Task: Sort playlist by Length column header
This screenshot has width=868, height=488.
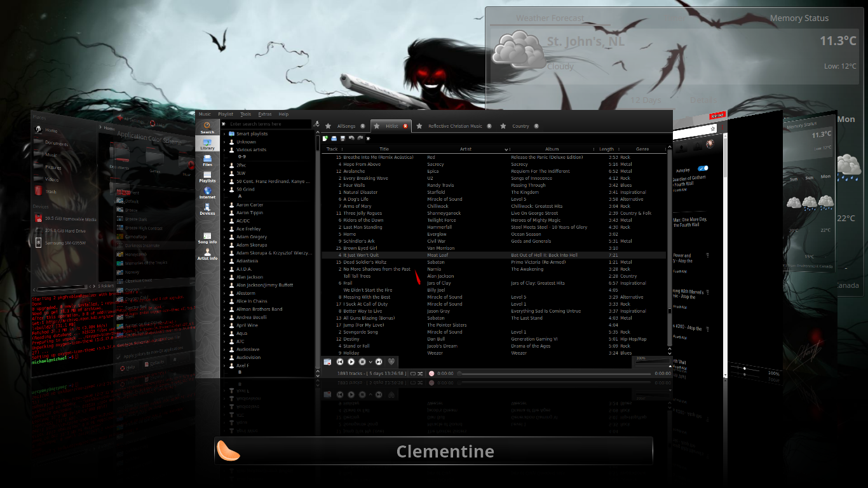Action: click(x=607, y=149)
